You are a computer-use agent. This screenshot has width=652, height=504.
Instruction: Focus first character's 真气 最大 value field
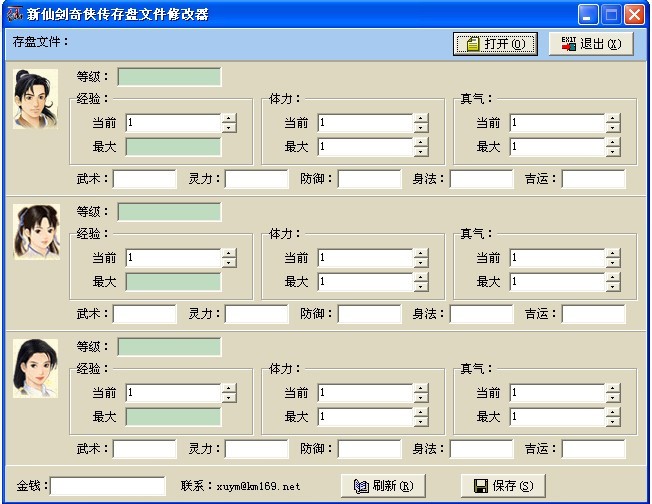[557, 147]
